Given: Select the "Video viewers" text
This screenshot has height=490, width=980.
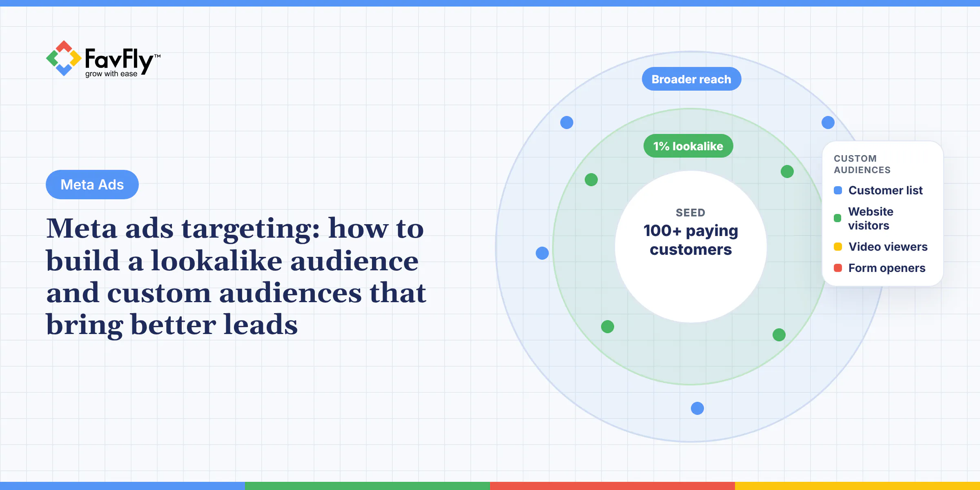Looking at the screenshot, I should [x=888, y=247].
